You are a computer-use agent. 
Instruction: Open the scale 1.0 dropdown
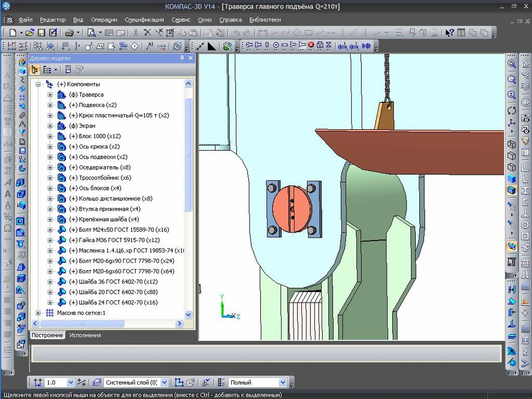(70, 382)
